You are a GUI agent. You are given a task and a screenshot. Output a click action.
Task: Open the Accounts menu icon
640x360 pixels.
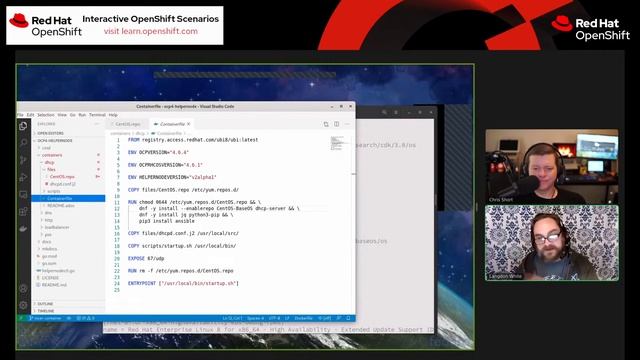[x=23, y=289]
